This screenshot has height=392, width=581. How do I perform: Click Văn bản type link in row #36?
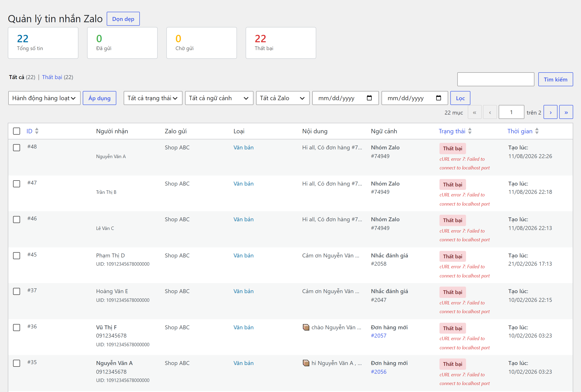point(243,327)
